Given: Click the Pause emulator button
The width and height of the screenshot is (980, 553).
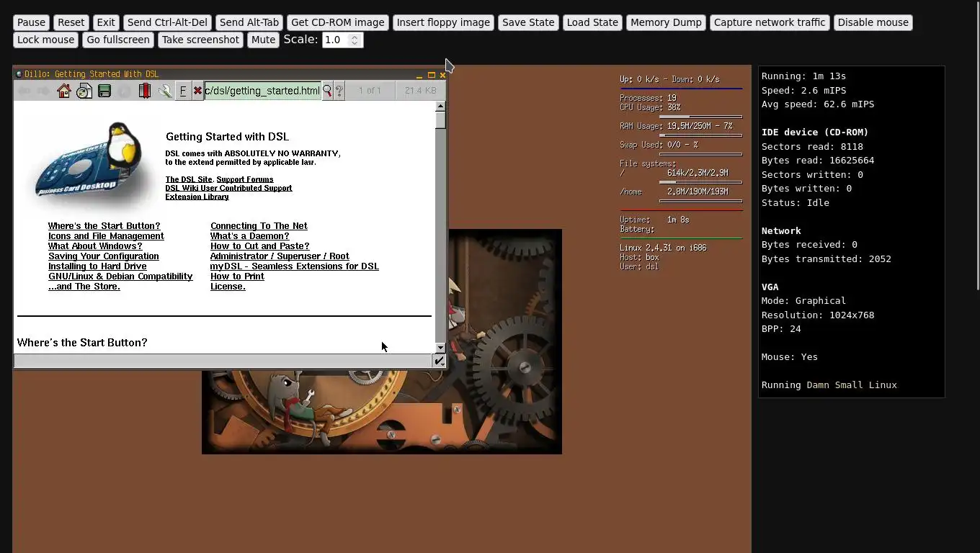Looking at the screenshot, I should point(31,22).
